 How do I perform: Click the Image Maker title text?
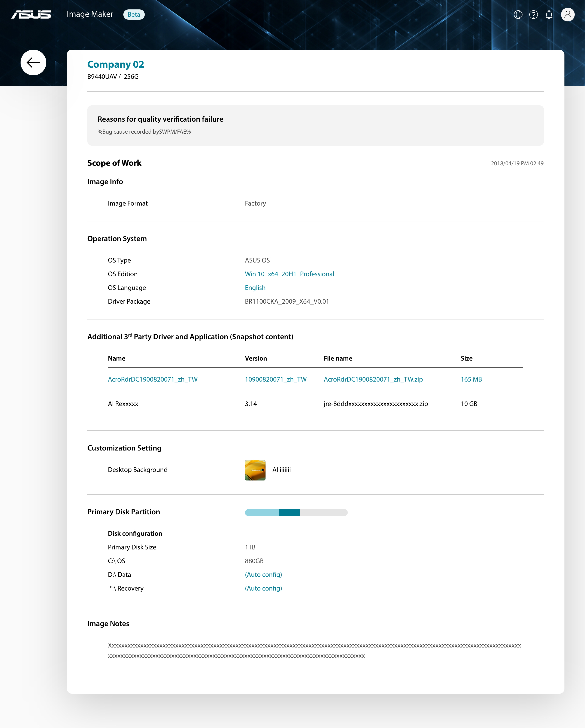pos(90,14)
